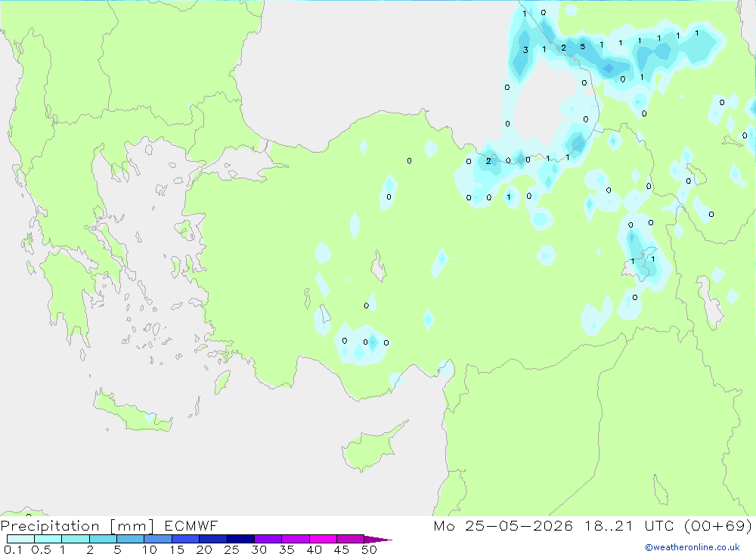Click the '20' legend scale label
The image size is (756, 554).
point(204,549)
